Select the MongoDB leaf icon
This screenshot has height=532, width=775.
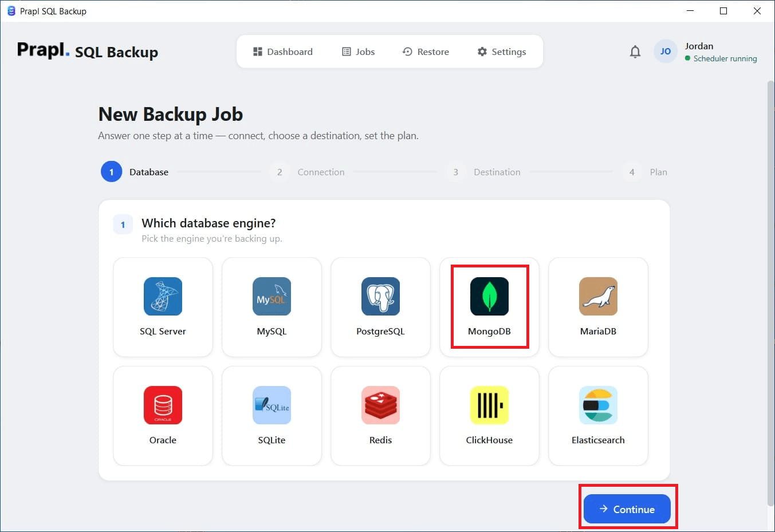tap(489, 296)
